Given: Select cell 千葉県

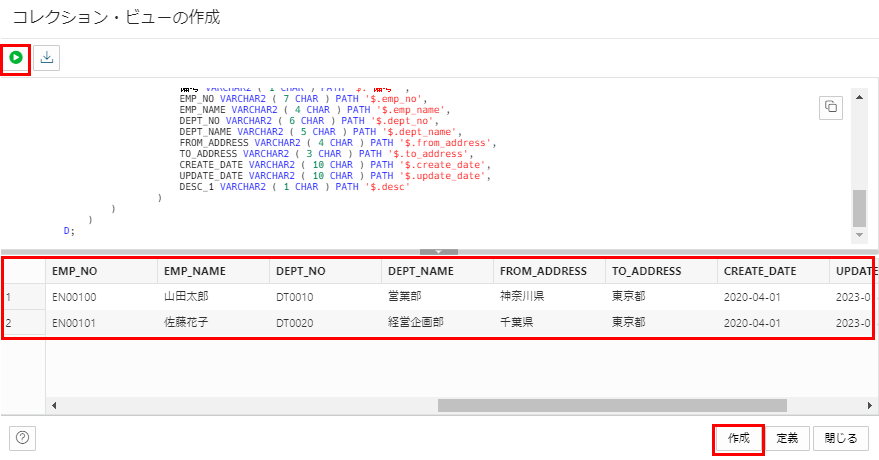Looking at the screenshot, I should pos(549,323).
